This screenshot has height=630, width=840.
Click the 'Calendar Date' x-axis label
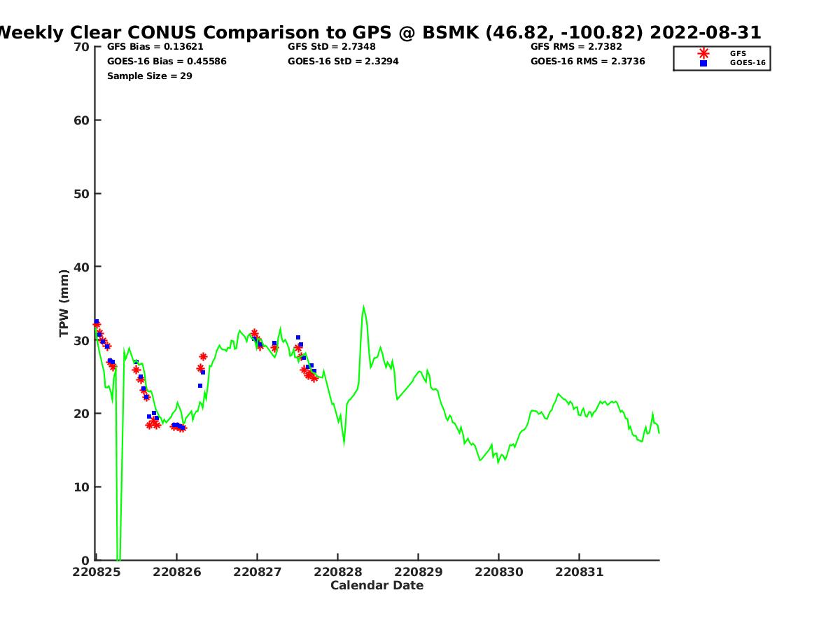tap(377, 586)
